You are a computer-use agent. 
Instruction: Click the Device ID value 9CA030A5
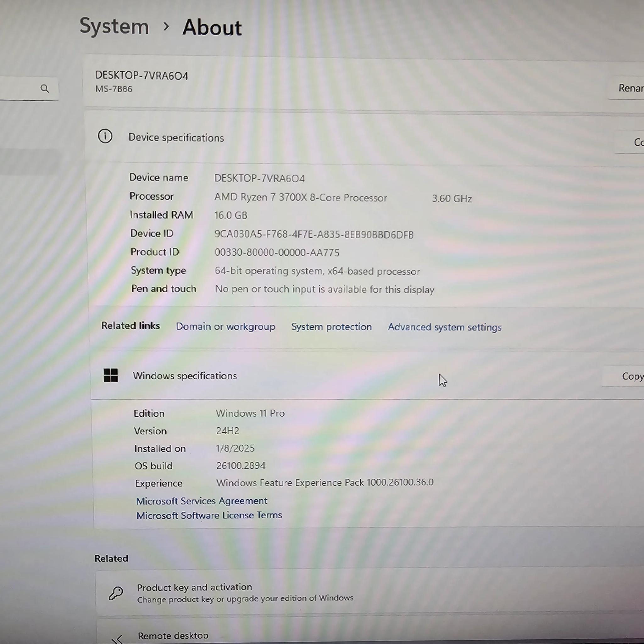tap(314, 234)
